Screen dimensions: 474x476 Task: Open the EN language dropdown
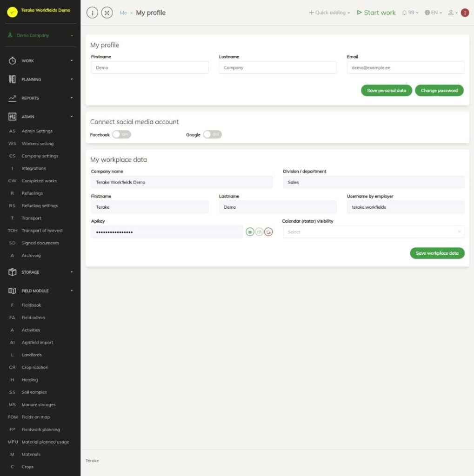coord(433,13)
